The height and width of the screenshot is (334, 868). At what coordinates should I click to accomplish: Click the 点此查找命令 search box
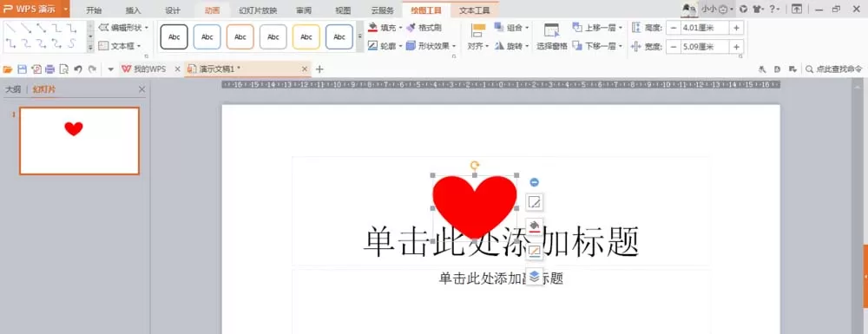coord(833,69)
